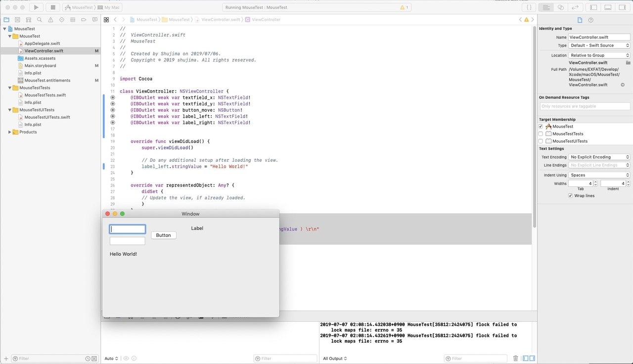Click Button in the running Window
The image size is (633, 364).
[x=163, y=235]
